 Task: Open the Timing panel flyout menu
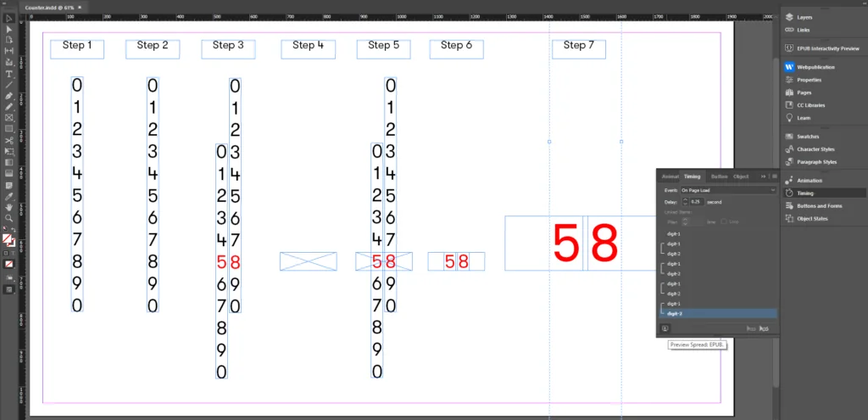774,176
